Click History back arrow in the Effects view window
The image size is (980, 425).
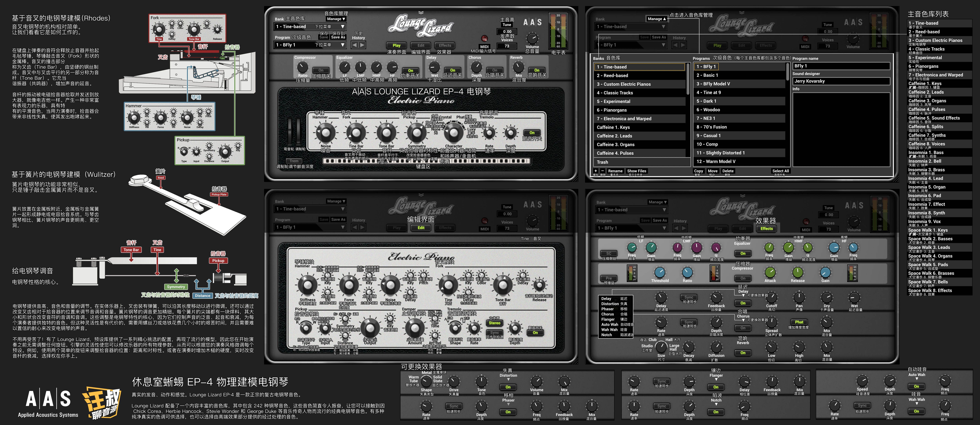pyautogui.click(x=676, y=228)
